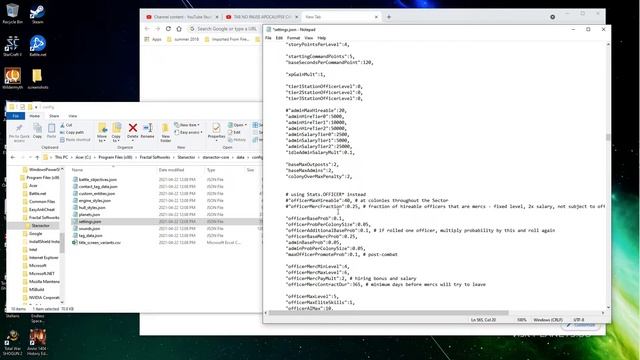Click Chrome back arrow
This screenshot has width=640, height=360.
(147, 29)
